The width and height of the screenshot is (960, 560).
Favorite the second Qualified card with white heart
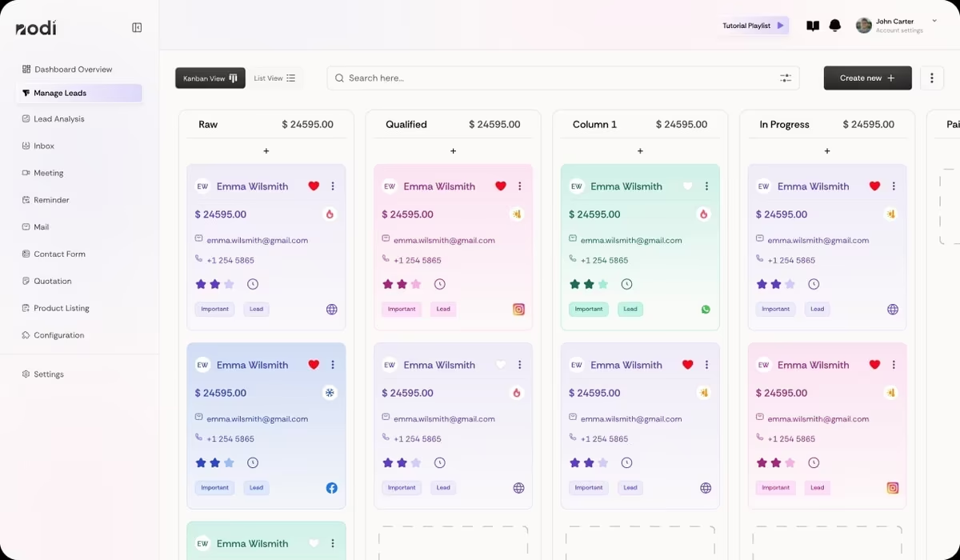[x=501, y=365]
